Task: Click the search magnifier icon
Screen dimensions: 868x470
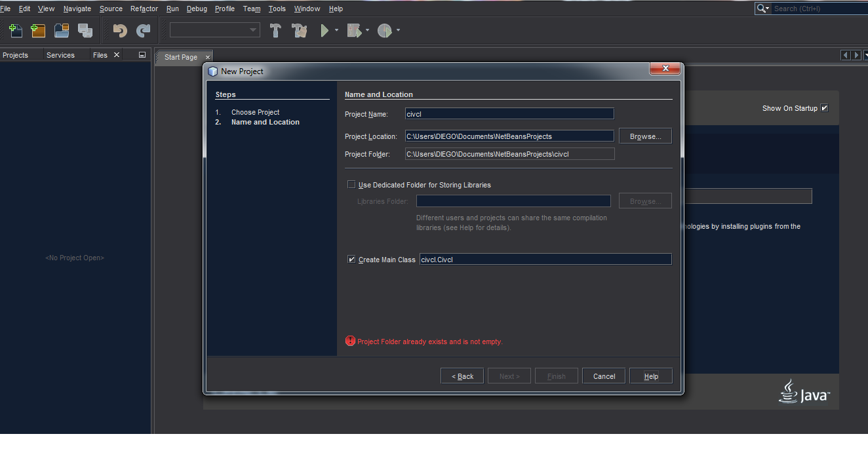Action: point(762,9)
